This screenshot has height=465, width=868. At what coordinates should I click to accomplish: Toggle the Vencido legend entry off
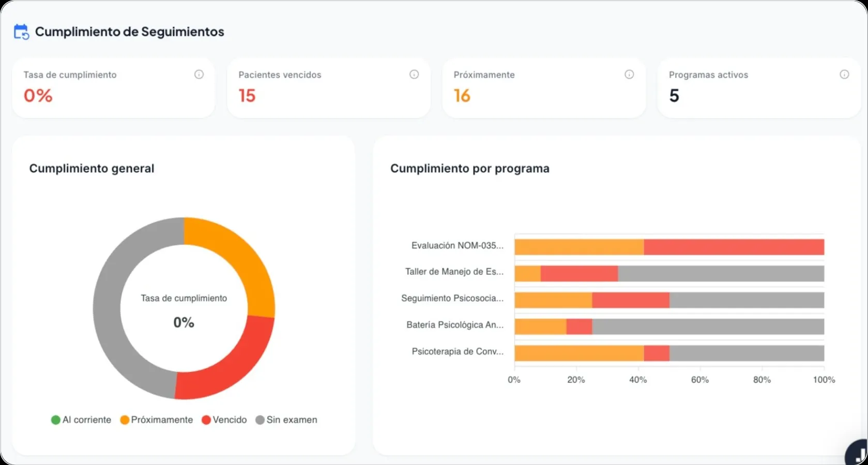pyautogui.click(x=224, y=420)
